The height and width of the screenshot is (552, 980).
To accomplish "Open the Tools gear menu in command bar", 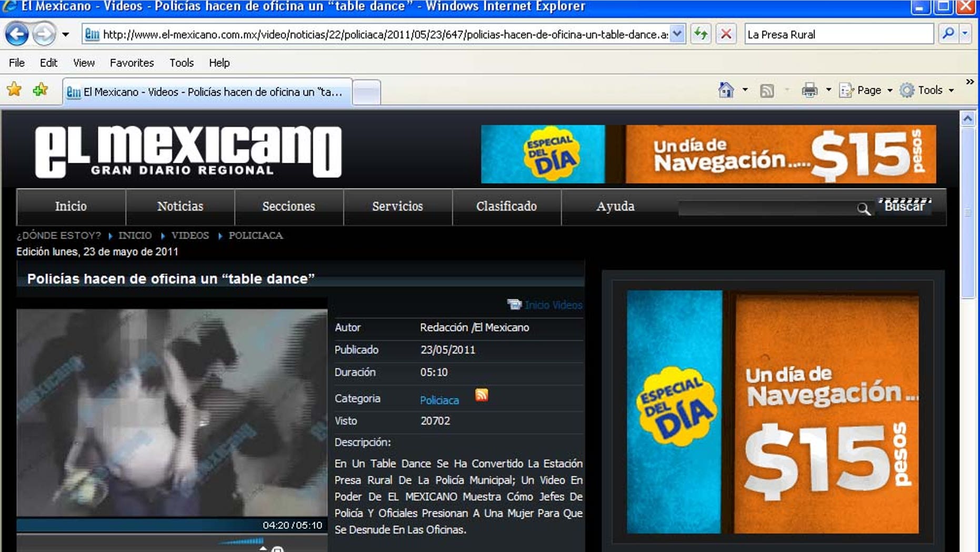I will 926,91.
